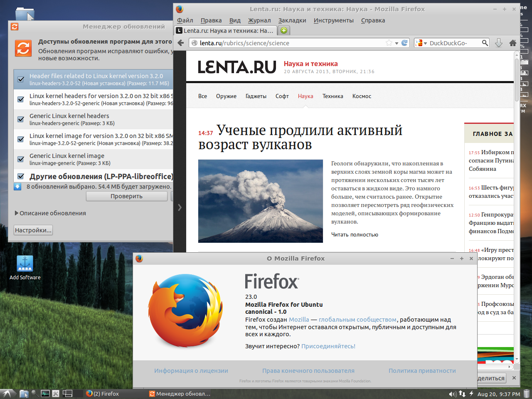Open Политика приватности link
Image resolution: width=532 pixels, height=399 pixels.
[422, 371]
